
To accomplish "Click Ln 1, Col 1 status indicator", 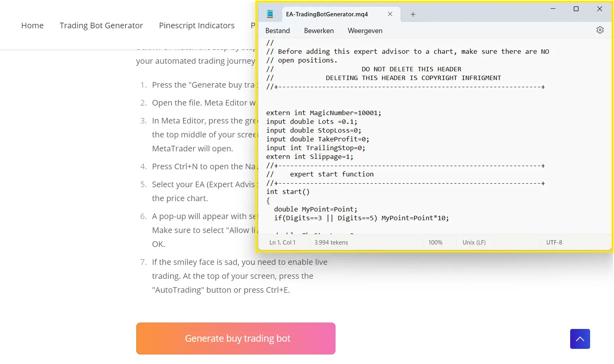I will click(282, 243).
